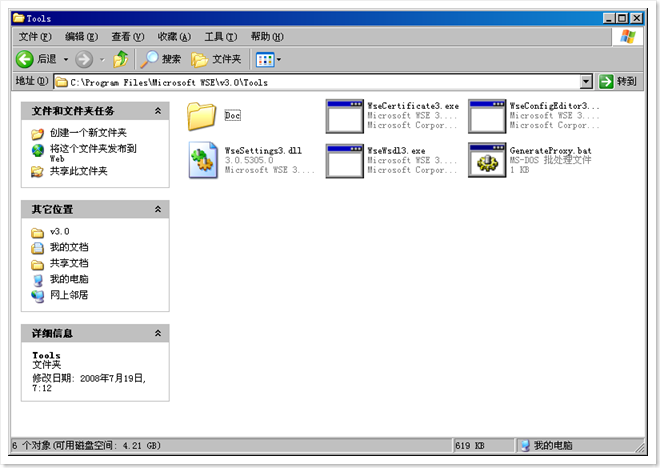Screen dimensions: 660x468
Task: Select the WseSettings3.dll file icon
Action: pyautogui.click(x=203, y=160)
